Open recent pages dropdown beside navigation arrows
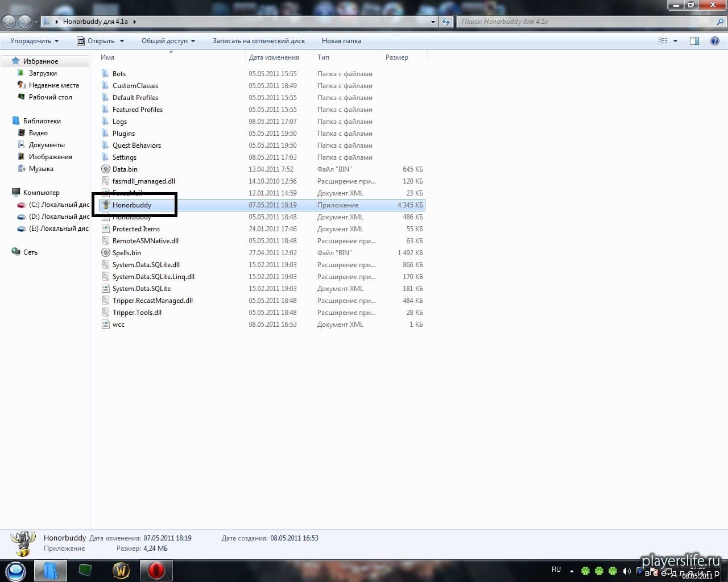 tap(36, 22)
